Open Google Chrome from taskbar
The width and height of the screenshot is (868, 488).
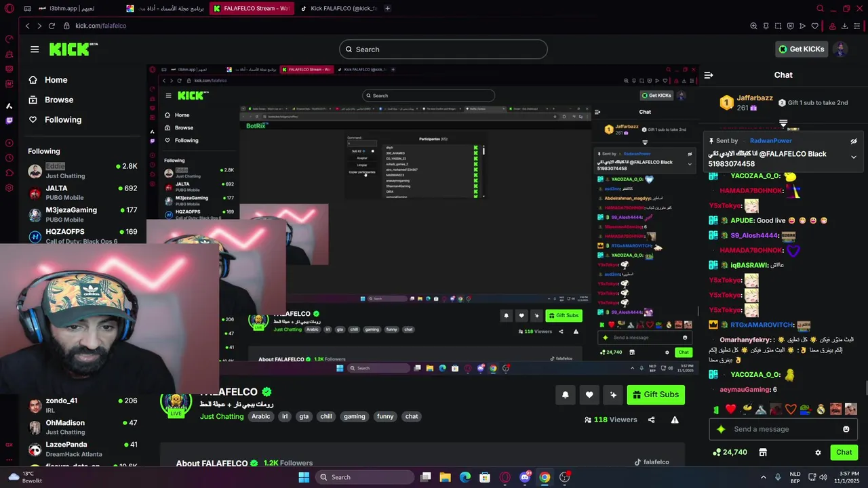tap(545, 477)
